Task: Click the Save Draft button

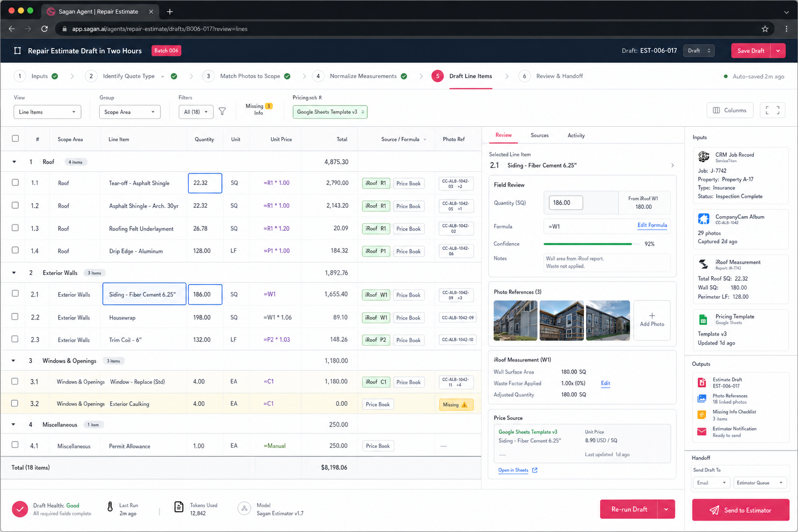Action: [751, 50]
